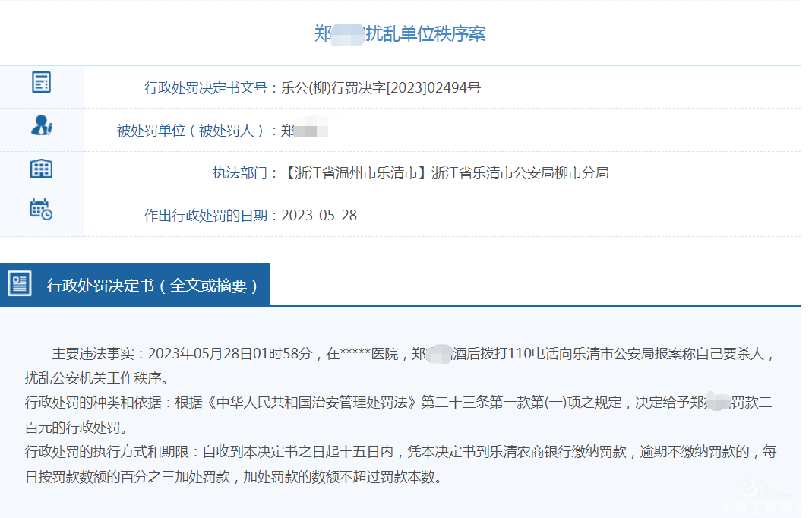
Task: Click the building icon beside 执法部门
Action: coord(42,169)
